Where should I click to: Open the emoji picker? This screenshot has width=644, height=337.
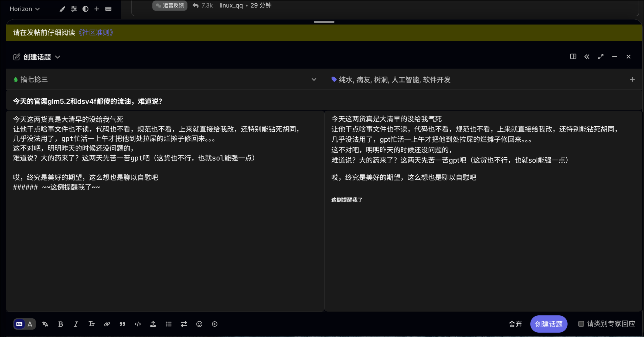[199, 324]
